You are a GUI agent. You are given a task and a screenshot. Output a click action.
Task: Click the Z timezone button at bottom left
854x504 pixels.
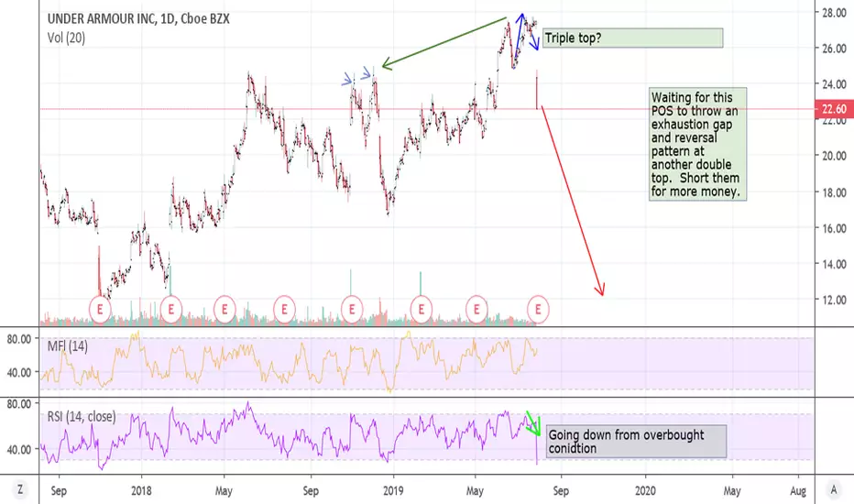tap(20, 489)
